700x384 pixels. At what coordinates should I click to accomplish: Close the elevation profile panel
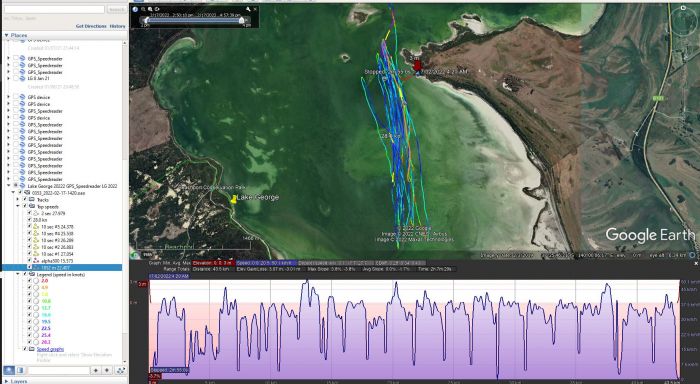coord(696,263)
